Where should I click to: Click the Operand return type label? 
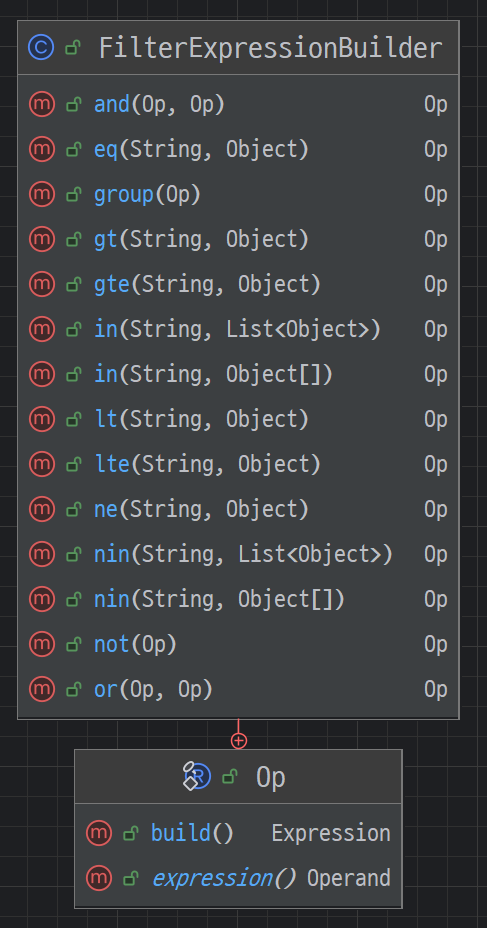(349, 878)
